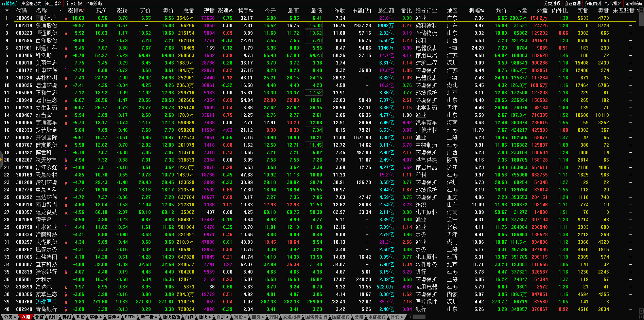Expand the 分类 bottom tab menu
Screen dimensions: 644x320
tap(10, 317)
